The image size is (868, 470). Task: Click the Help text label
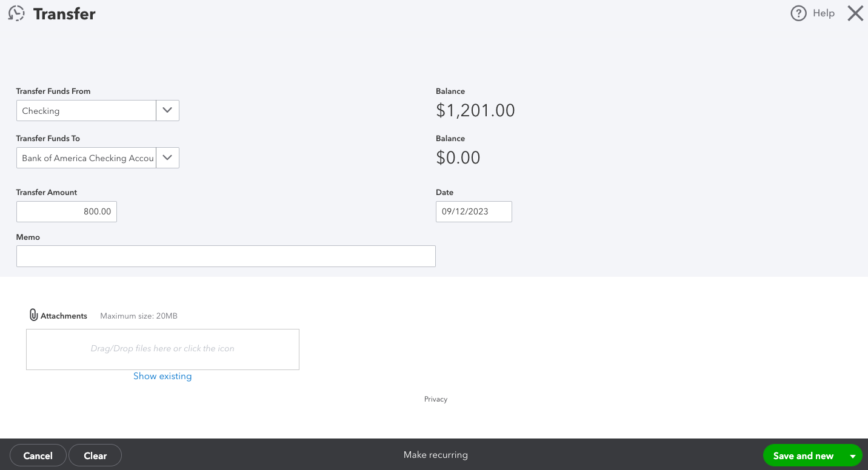(x=824, y=13)
